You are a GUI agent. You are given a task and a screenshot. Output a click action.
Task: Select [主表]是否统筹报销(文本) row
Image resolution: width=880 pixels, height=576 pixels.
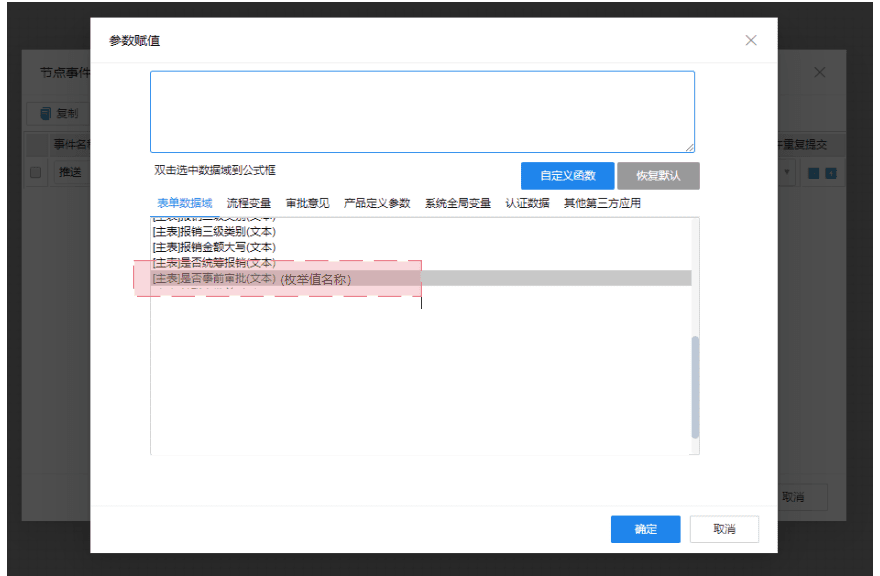pyautogui.click(x=421, y=263)
